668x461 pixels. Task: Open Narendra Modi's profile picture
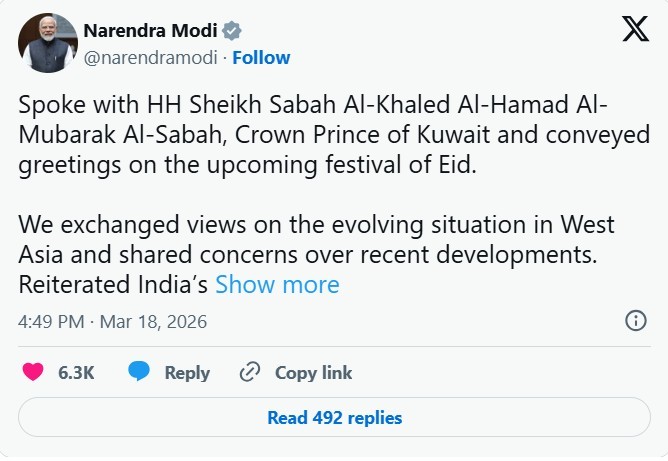[48, 43]
